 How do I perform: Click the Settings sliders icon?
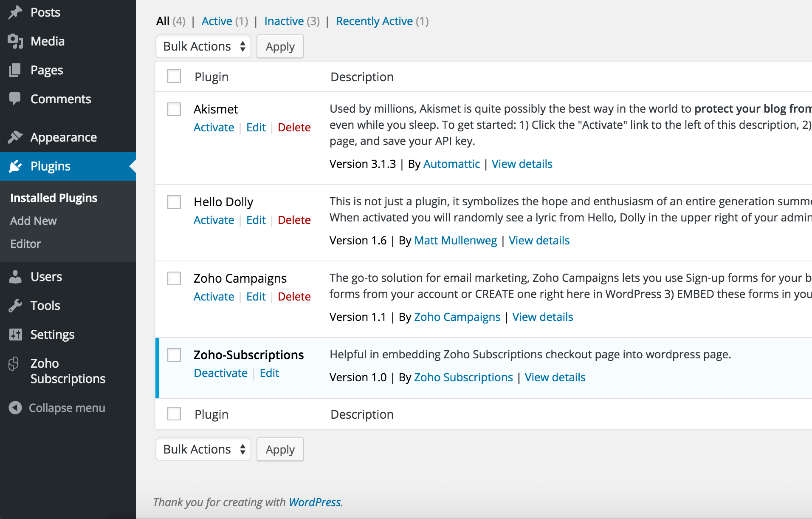[x=15, y=335]
